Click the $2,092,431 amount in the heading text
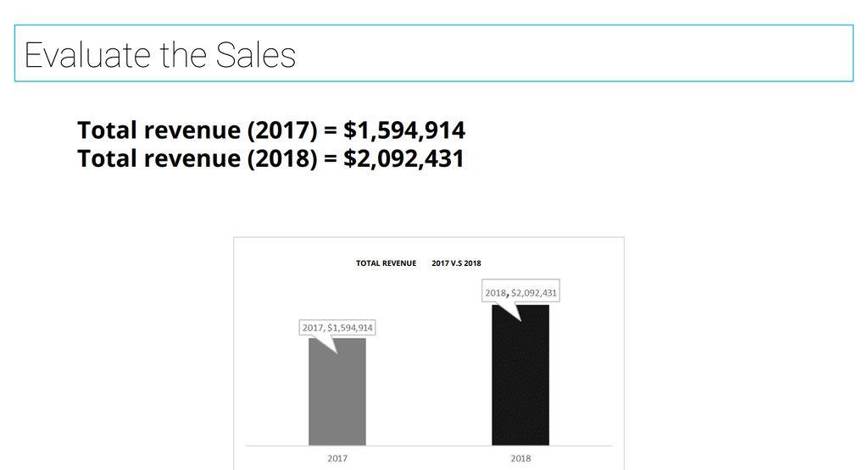868x470 pixels. [403, 158]
